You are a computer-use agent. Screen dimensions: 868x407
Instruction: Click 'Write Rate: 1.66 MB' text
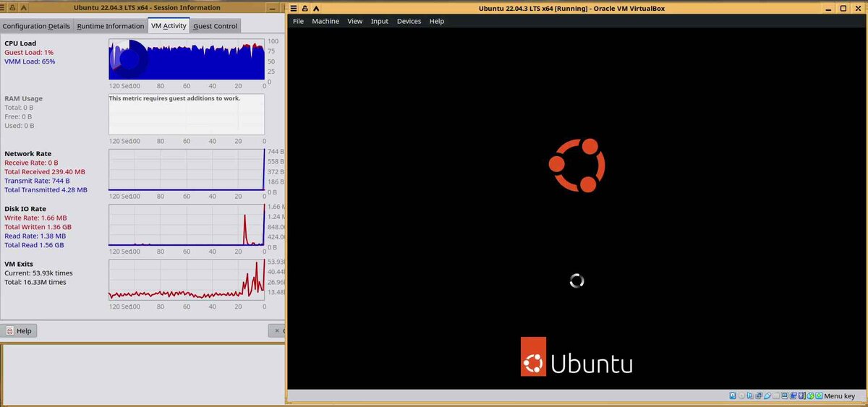[x=35, y=218]
